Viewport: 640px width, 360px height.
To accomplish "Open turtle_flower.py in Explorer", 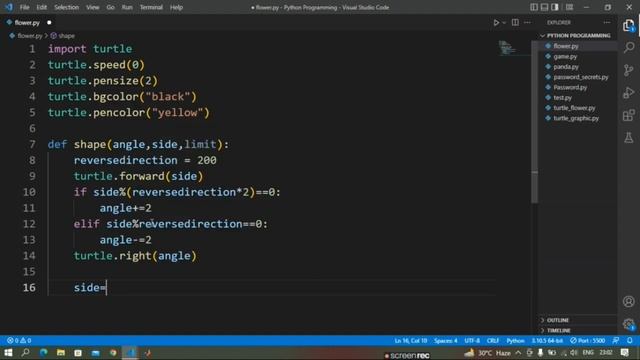I will pos(574,108).
